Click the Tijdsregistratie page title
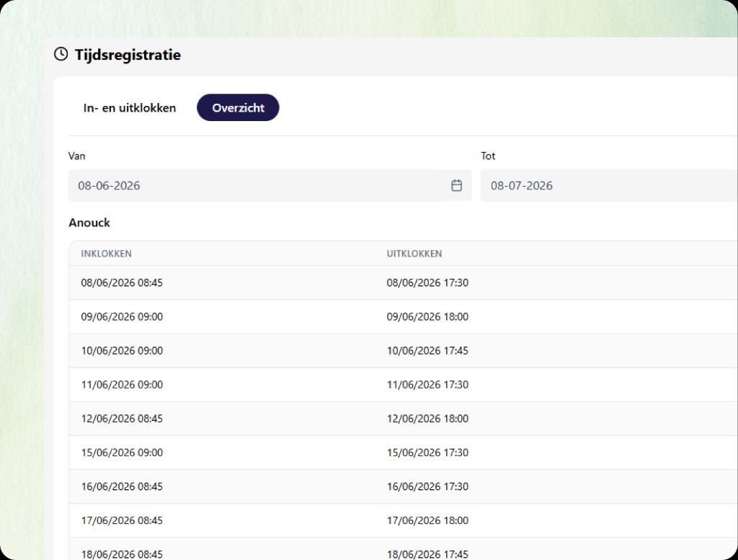The width and height of the screenshot is (738, 560). click(128, 55)
